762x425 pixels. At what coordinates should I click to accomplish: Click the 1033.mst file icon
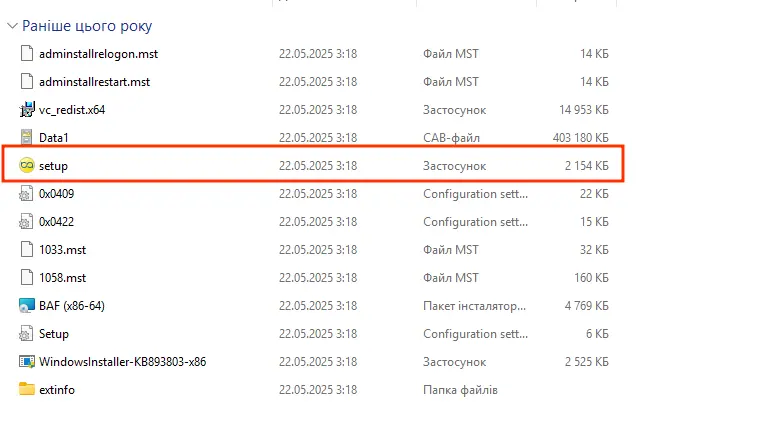click(x=27, y=250)
